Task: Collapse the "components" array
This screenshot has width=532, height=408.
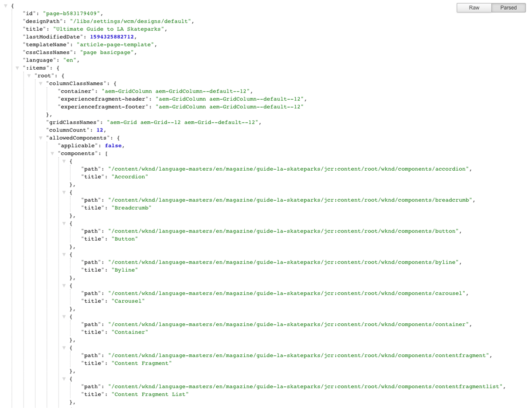Action: 51,153
